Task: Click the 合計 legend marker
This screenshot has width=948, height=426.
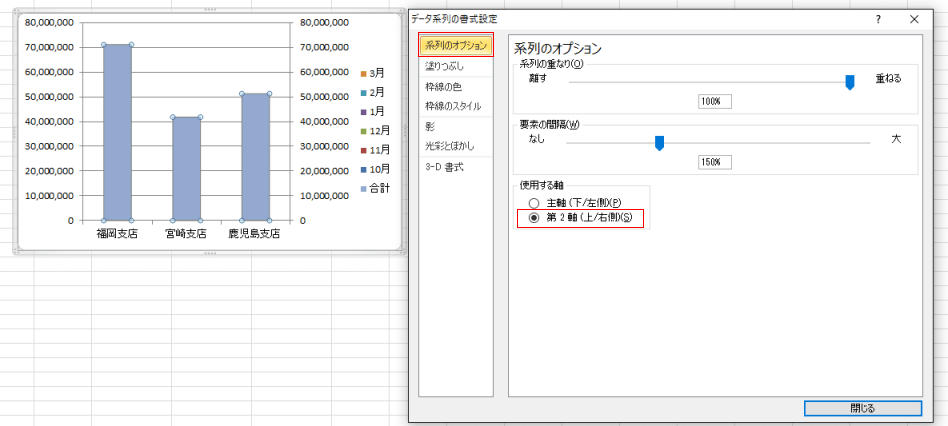Action: [x=363, y=189]
